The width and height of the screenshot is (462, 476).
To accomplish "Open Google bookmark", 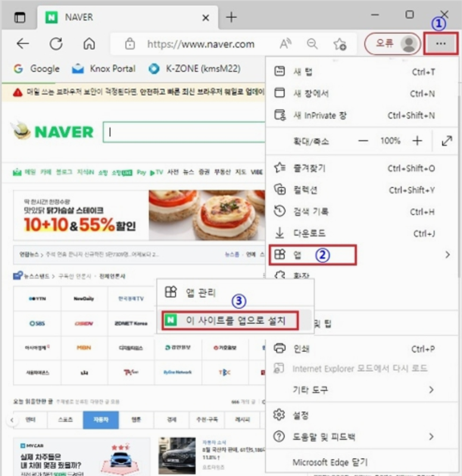I will (x=36, y=69).
